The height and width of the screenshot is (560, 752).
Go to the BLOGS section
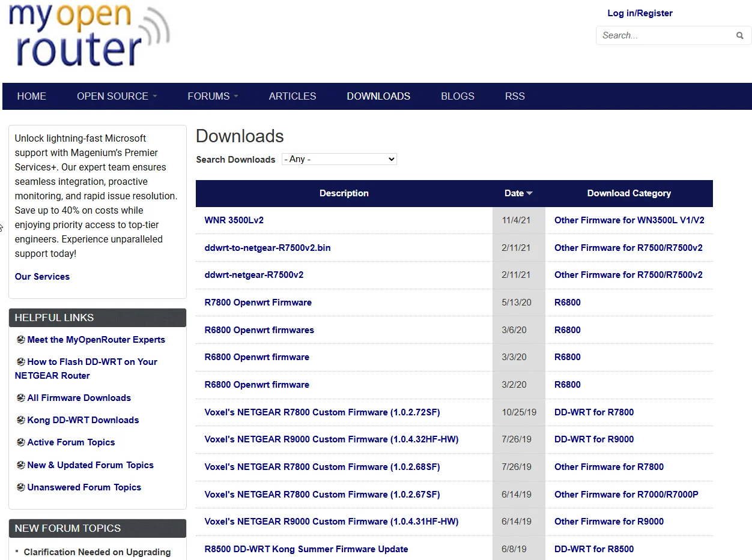pos(458,96)
